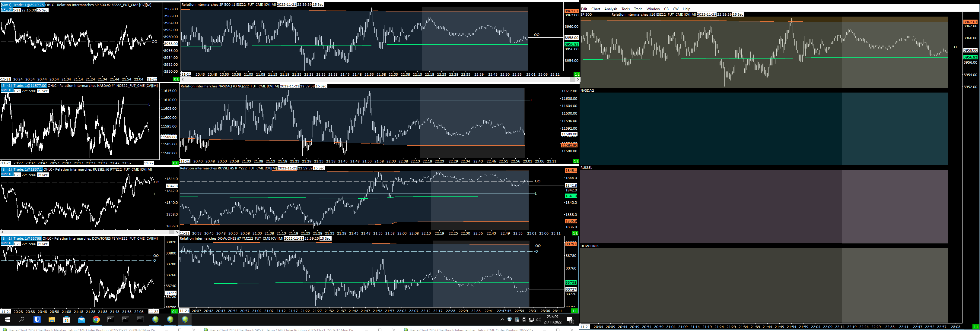Click left arrow of SP 500 #1 chart scrollbar
This screenshot has height=331, width=980.
[x=182, y=79]
